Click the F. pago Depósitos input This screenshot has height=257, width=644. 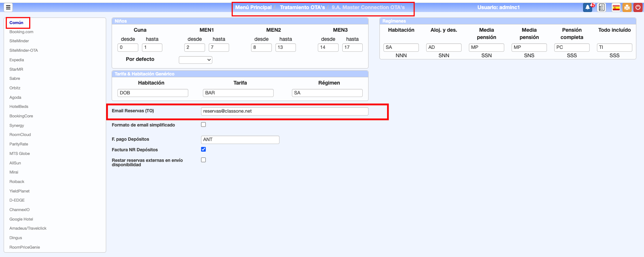point(240,140)
